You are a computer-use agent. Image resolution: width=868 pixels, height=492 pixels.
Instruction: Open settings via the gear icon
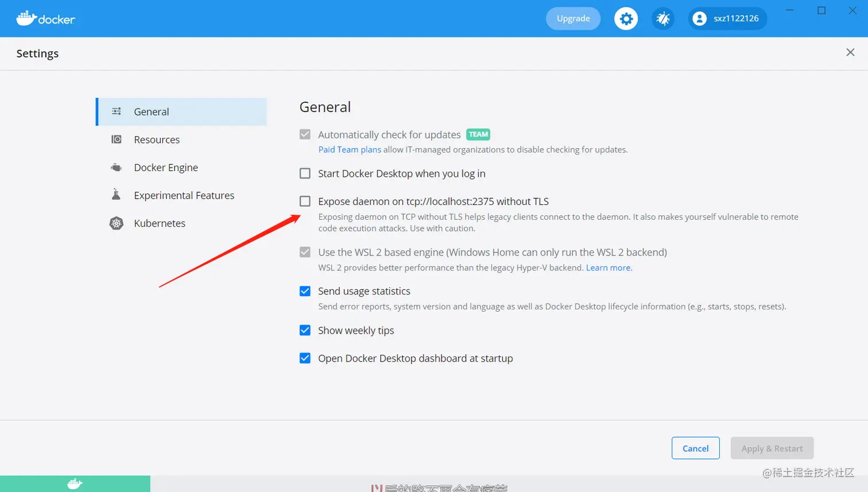[x=626, y=18]
